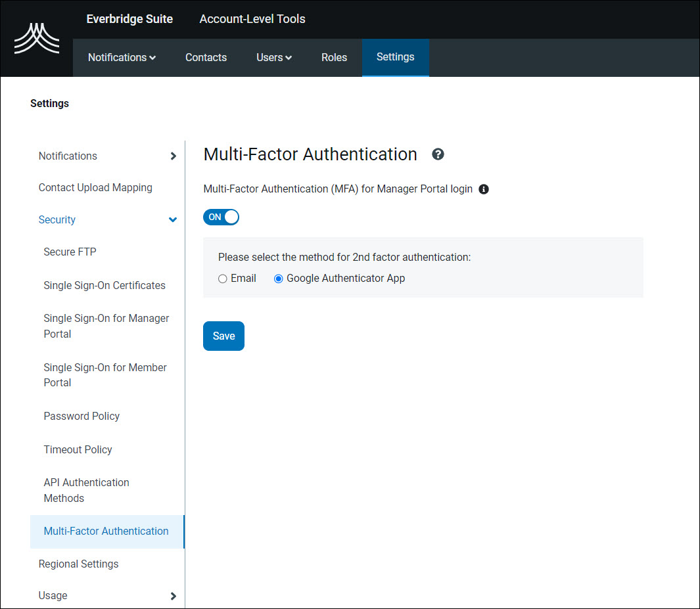This screenshot has height=609, width=700.
Task: Choose Google Authenticator App radio option
Action: pyautogui.click(x=279, y=279)
